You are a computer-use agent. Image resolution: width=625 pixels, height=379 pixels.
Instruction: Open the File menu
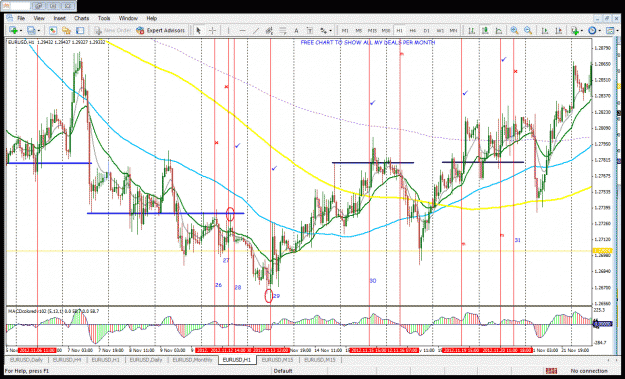pos(21,18)
